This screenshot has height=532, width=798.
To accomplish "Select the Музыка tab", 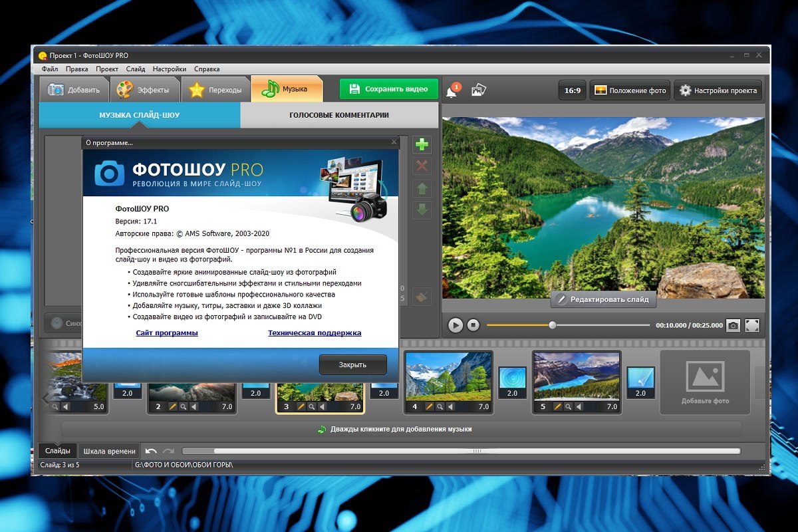I will pyautogui.click(x=287, y=89).
